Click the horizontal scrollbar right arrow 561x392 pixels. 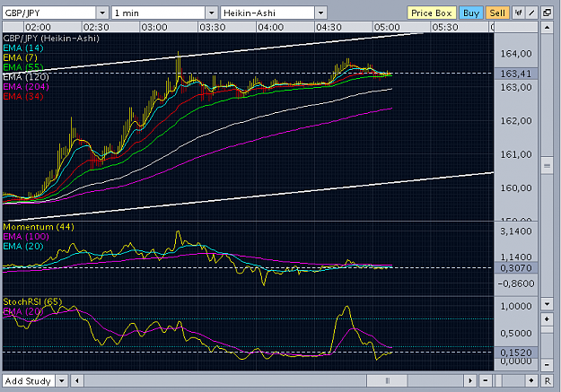coord(470,381)
